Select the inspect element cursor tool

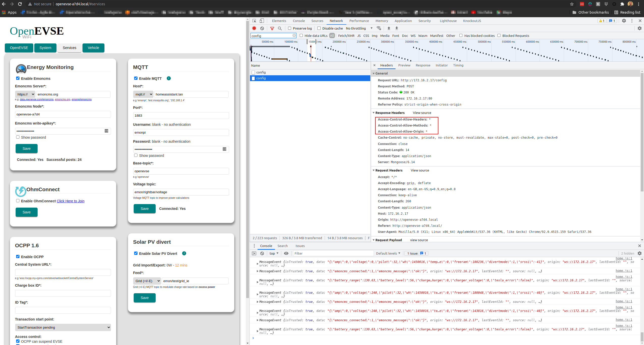click(x=254, y=21)
